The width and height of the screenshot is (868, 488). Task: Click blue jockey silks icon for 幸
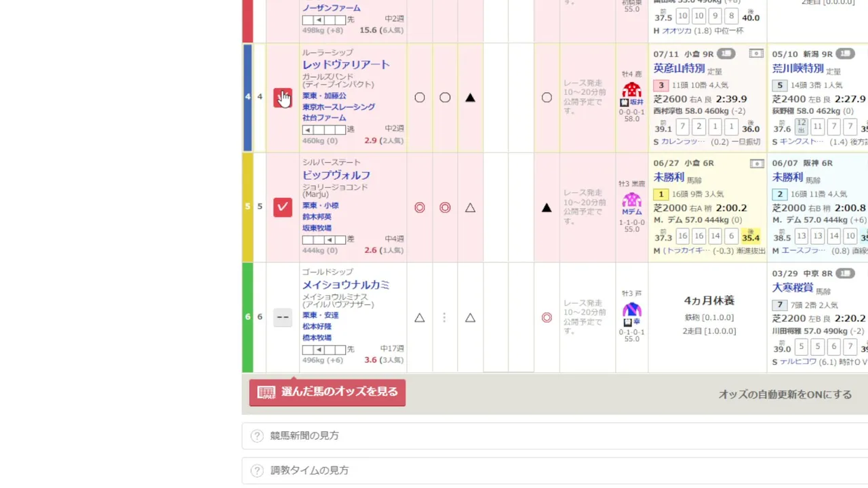632,310
